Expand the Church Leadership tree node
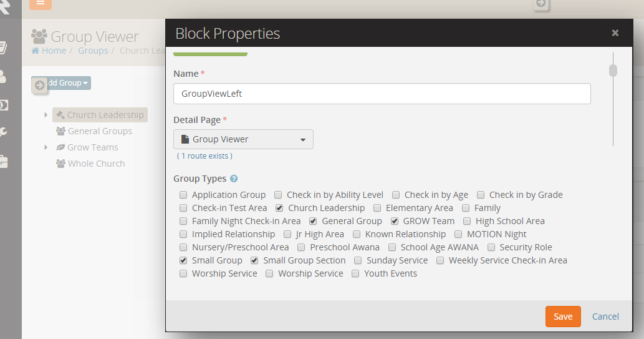Screen dimensions: 644x339 [46, 115]
